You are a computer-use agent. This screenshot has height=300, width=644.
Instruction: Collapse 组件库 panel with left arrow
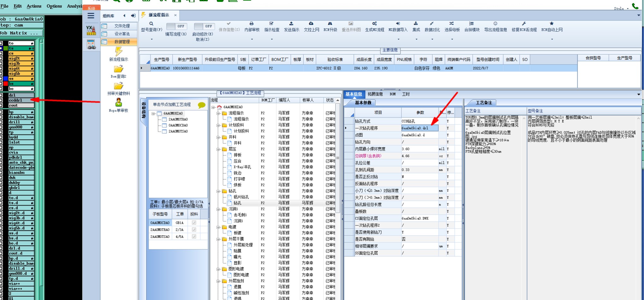coord(124,16)
